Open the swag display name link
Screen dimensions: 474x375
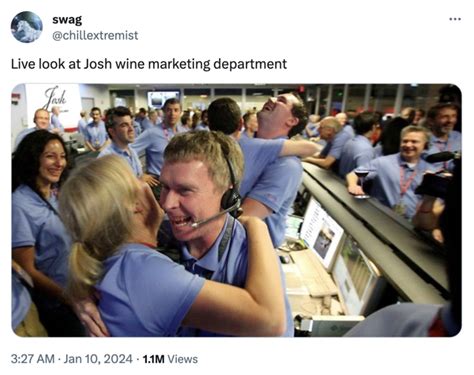tap(67, 20)
